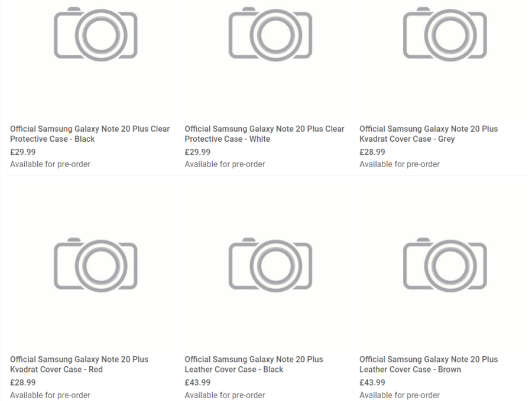Click the camera placeholder for Leather Cover Case Brown
The height and width of the screenshot is (401, 532).
click(445, 265)
